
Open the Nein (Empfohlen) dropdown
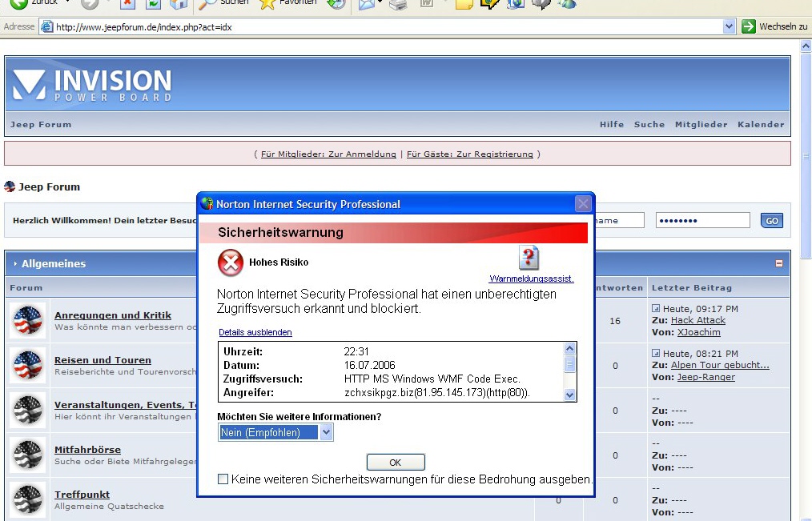(326, 433)
